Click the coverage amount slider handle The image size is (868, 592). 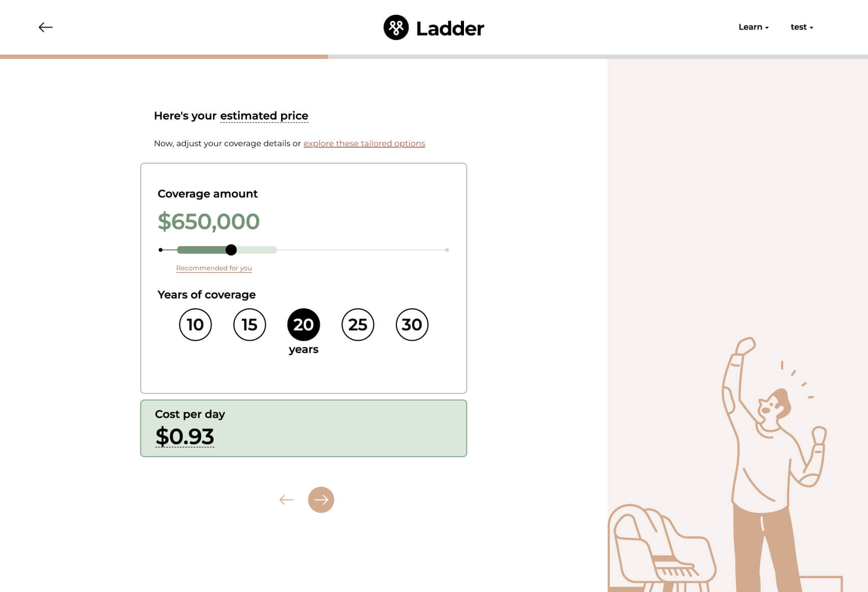231,250
